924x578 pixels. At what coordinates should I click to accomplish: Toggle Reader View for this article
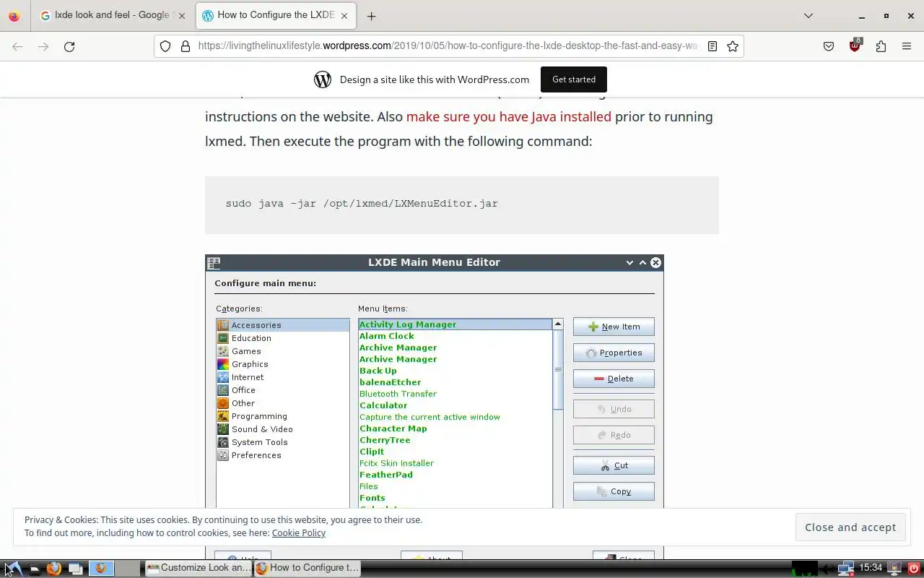pos(712,46)
